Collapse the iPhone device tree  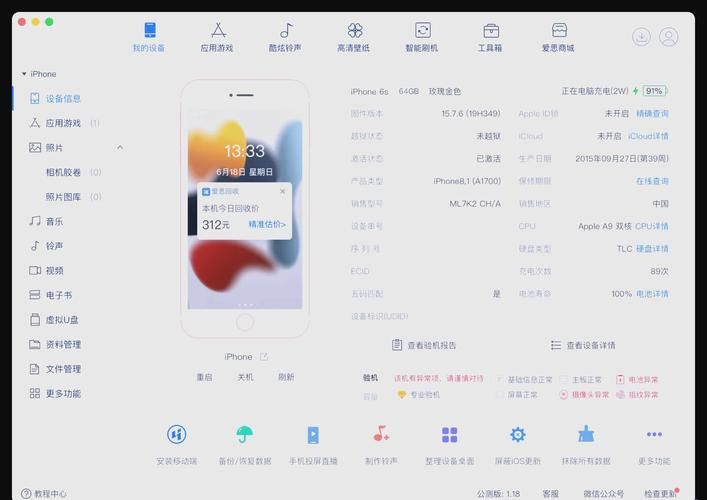[x=24, y=73]
